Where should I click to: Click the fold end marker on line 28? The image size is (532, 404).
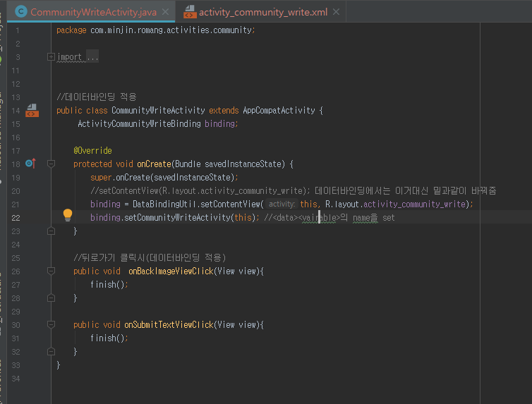click(x=51, y=298)
